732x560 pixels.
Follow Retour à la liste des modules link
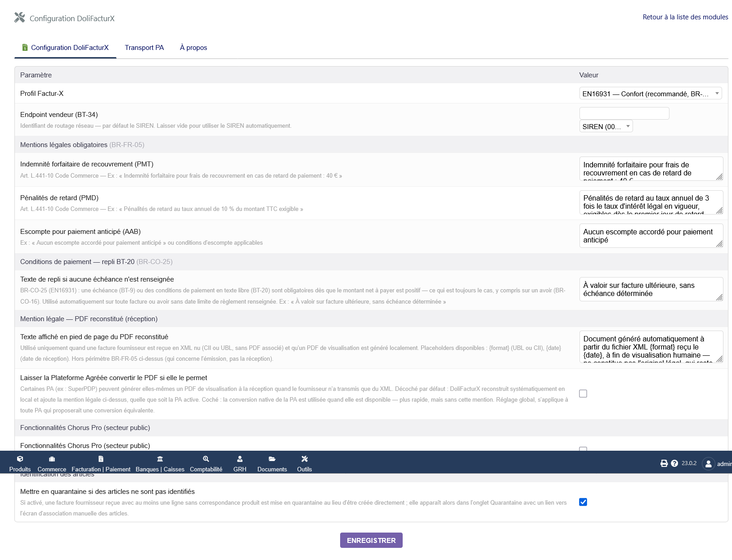click(x=685, y=17)
